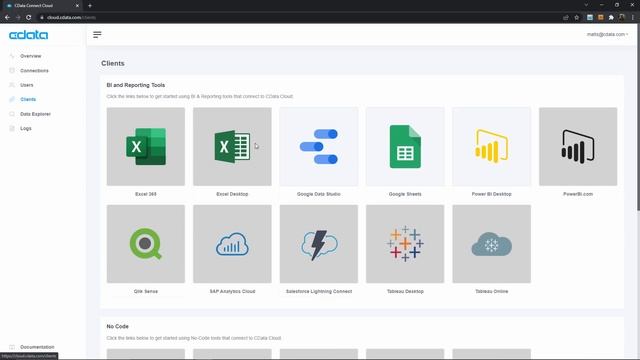The image size is (640, 360).
Task: Go to Overview in the sidebar
Action: click(x=31, y=56)
